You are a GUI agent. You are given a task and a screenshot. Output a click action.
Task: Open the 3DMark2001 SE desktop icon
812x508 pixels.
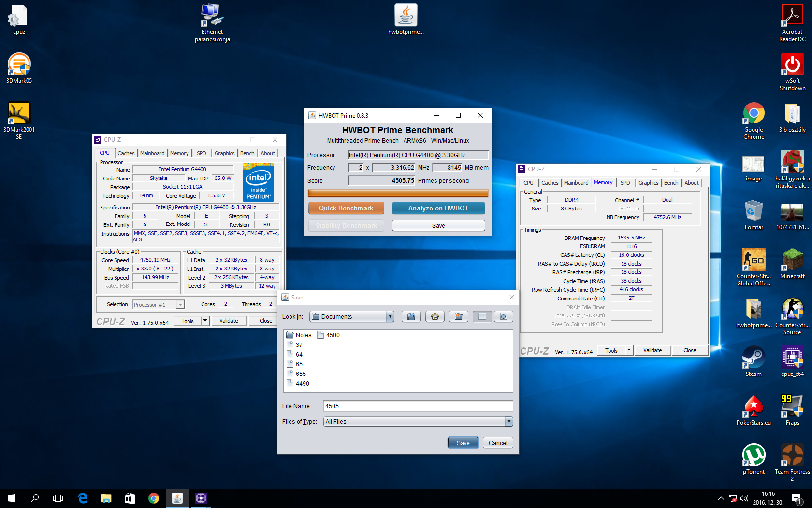(x=19, y=120)
